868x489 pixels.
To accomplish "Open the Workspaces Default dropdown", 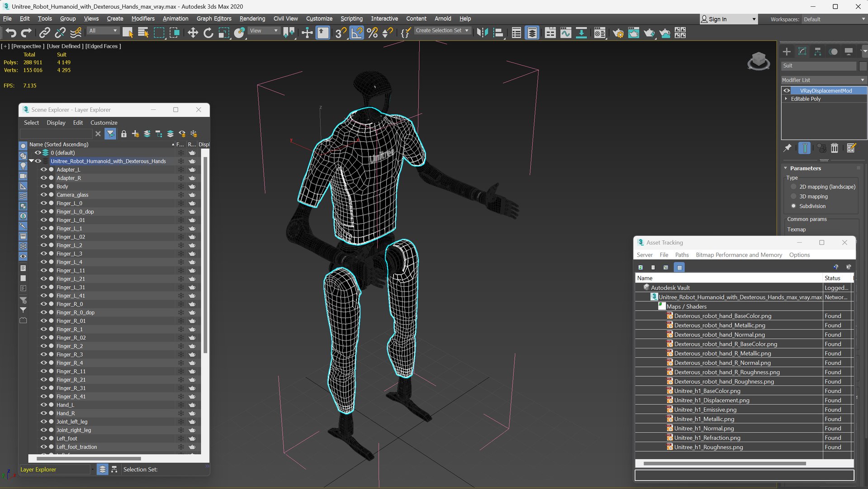I will coord(834,19).
